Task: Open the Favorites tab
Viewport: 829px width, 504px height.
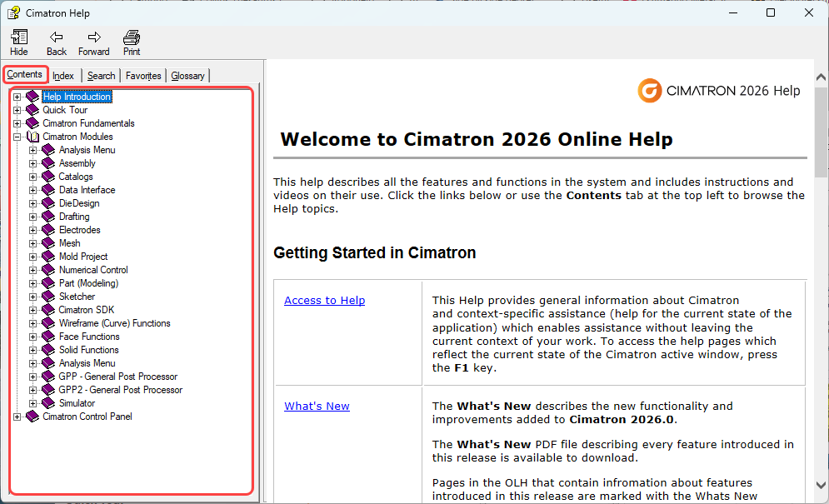Action: (143, 76)
